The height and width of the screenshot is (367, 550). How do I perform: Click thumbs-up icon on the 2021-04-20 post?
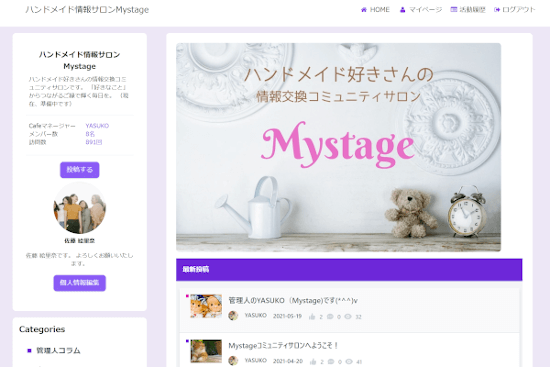(313, 361)
